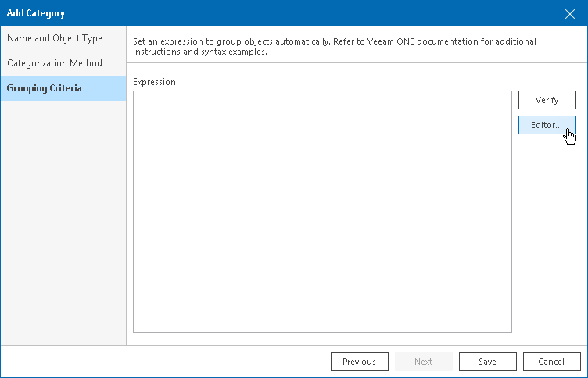This screenshot has width=588, height=378.
Task: Click the Expression field label
Action: coord(154,82)
